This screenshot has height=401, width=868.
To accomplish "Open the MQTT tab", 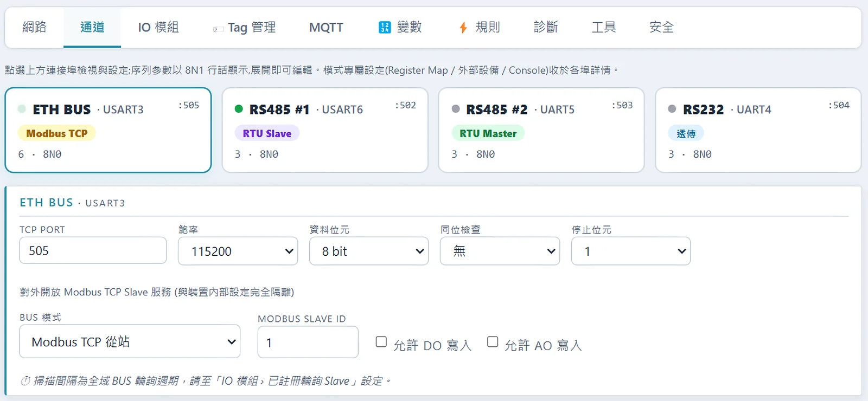I will pos(326,27).
